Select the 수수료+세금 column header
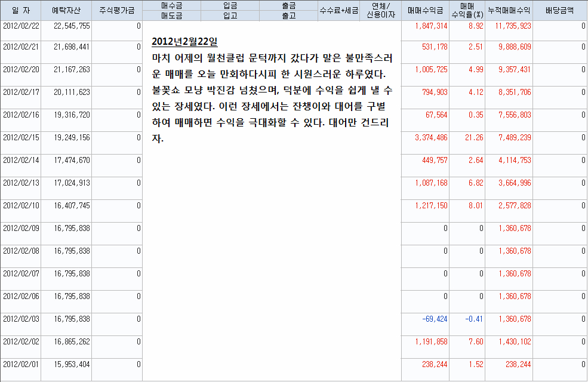This screenshot has width=588, height=382. 338,11
